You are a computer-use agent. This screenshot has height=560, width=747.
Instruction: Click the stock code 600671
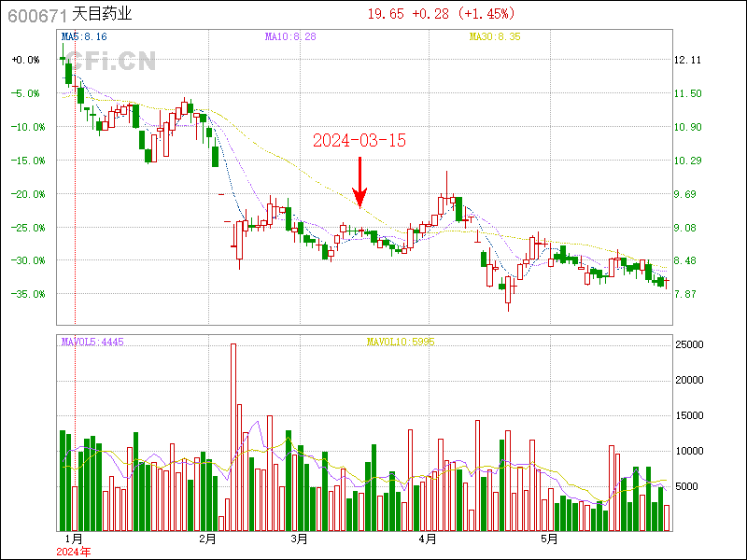coord(36,15)
